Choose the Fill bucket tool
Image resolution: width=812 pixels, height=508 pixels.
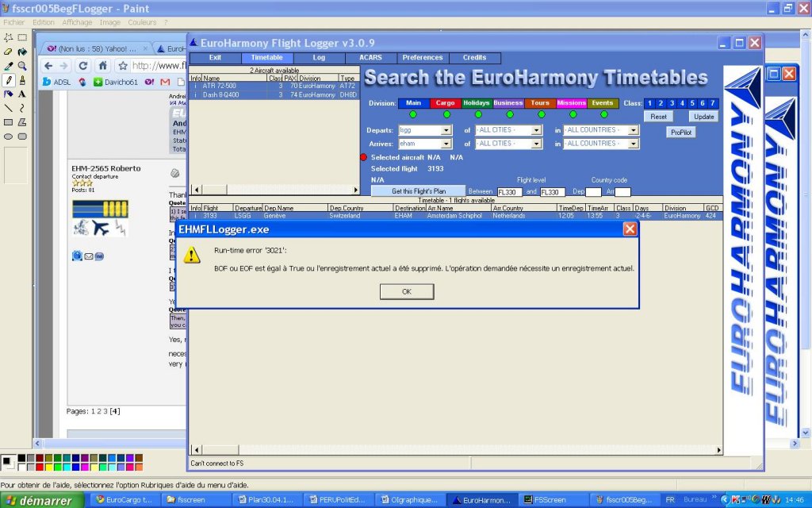click(x=22, y=51)
